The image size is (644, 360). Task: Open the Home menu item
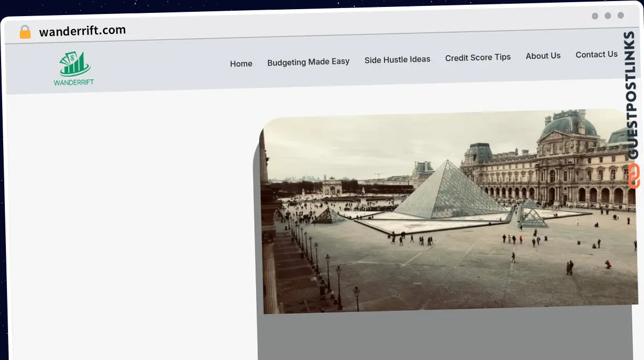point(241,63)
